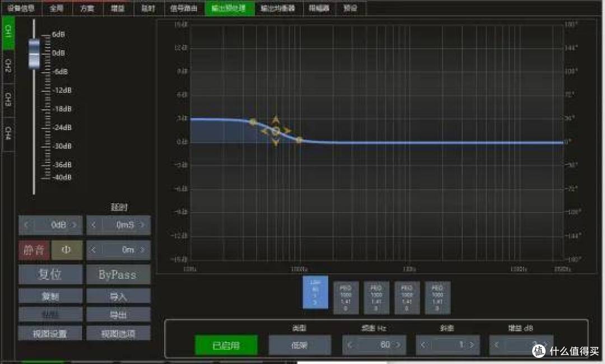Select the highlighted 输出预处理 tab
This screenshot has width=605, height=364.
click(x=229, y=8)
